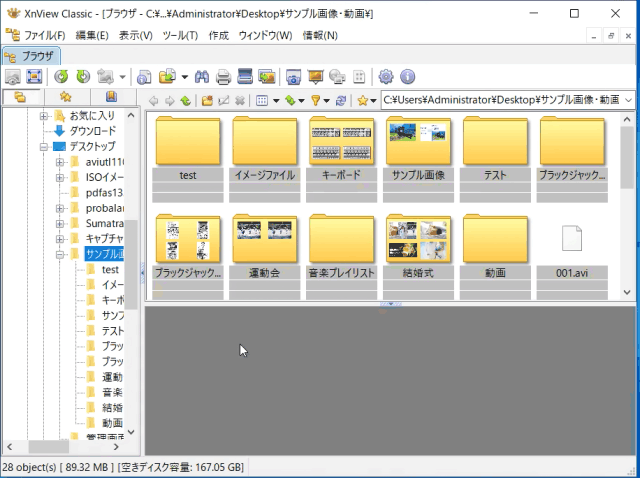Open the 情報(N) menu

pos(320,36)
